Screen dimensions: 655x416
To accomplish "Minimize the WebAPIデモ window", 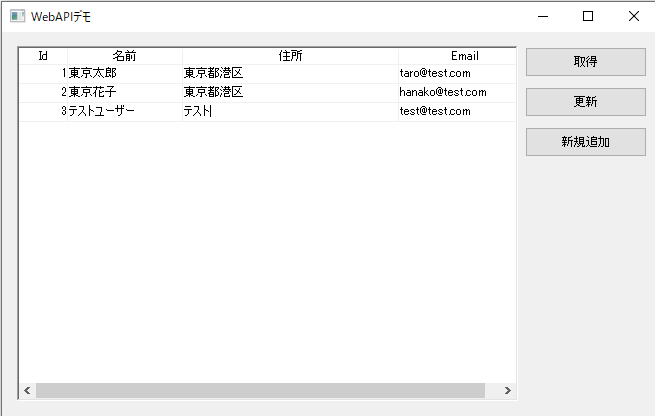I will click(542, 16).
